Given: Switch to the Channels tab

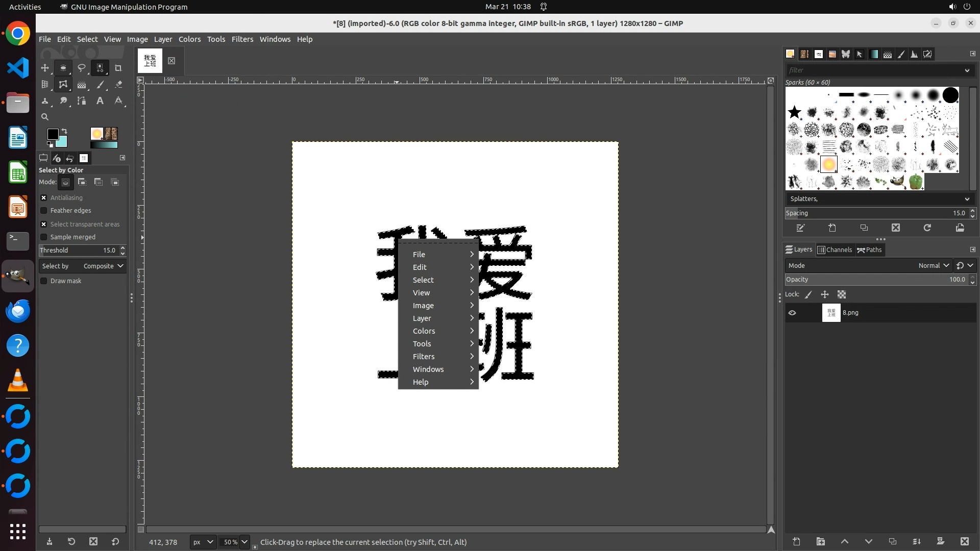Looking at the screenshot, I should 835,250.
